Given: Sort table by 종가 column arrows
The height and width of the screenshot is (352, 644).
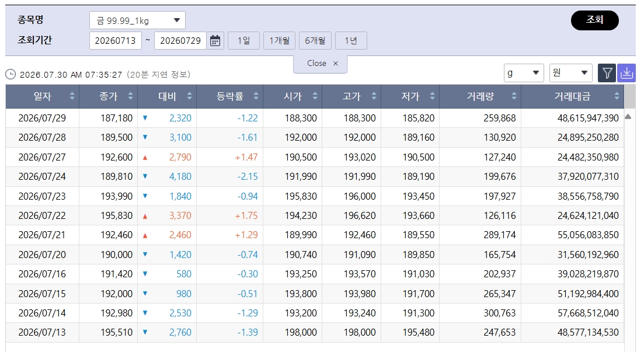Looking at the screenshot, I should [x=131, y=96].
